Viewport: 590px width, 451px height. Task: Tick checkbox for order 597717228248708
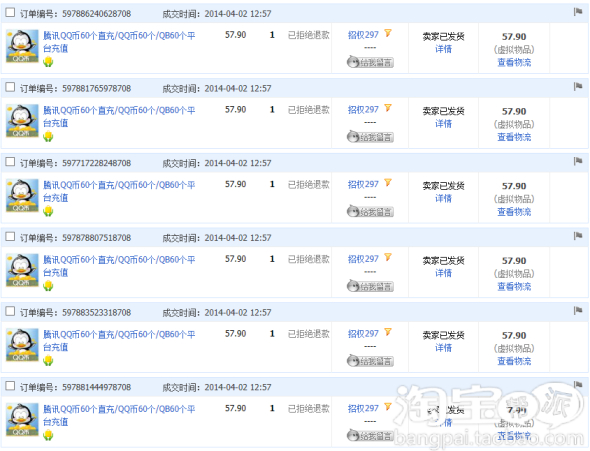point(10,162)
